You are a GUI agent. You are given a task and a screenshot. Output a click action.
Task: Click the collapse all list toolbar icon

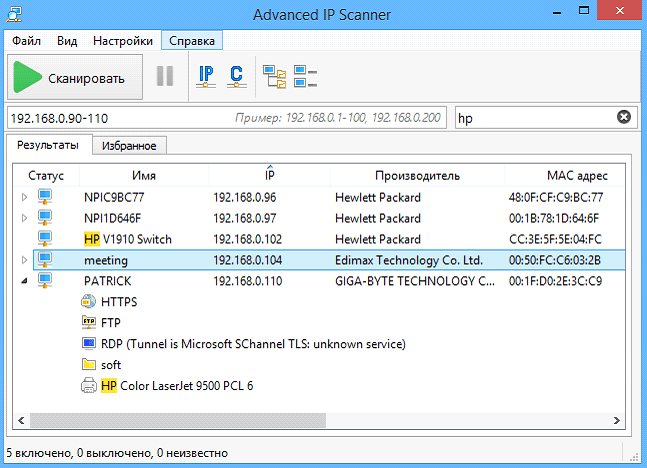coord(305,77)
